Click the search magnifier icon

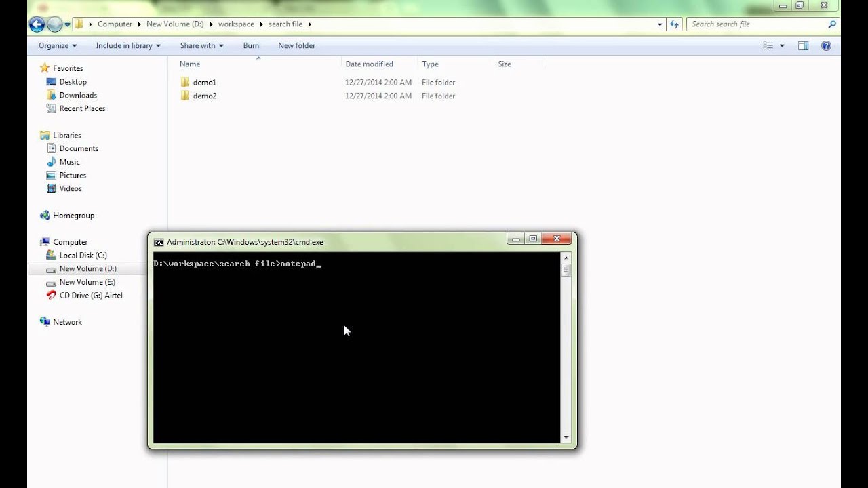tap(832, 24)
